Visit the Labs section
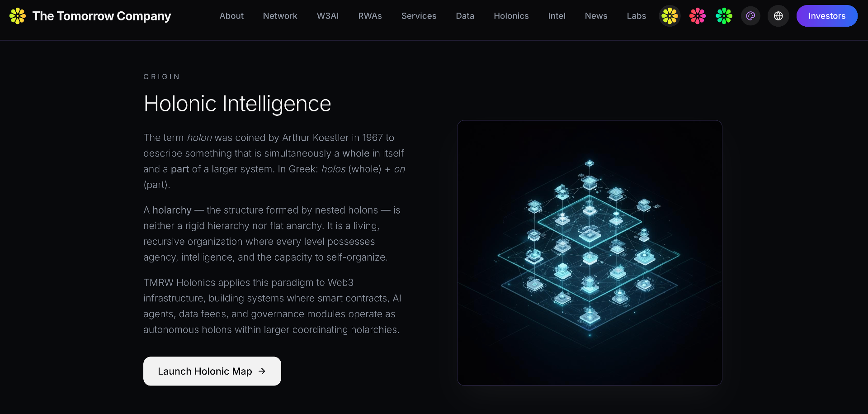The width and height of the screenshot is (868, 414). [637, 16]
